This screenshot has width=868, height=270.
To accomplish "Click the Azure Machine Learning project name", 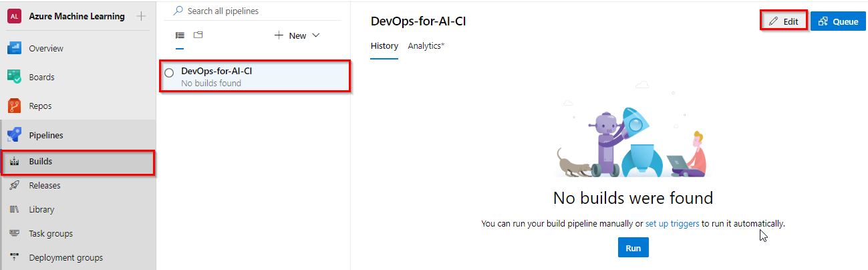I will (x=77, y=17).
